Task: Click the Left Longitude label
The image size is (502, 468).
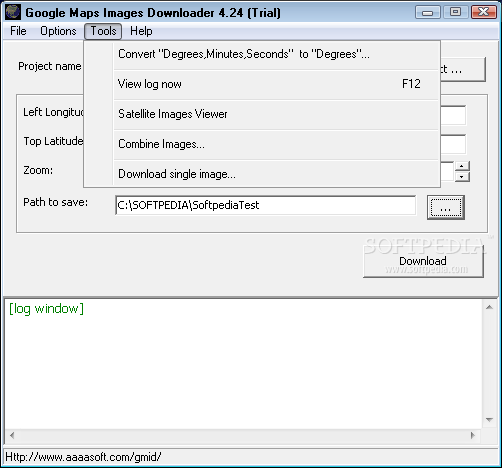Action: coord(53,112)
